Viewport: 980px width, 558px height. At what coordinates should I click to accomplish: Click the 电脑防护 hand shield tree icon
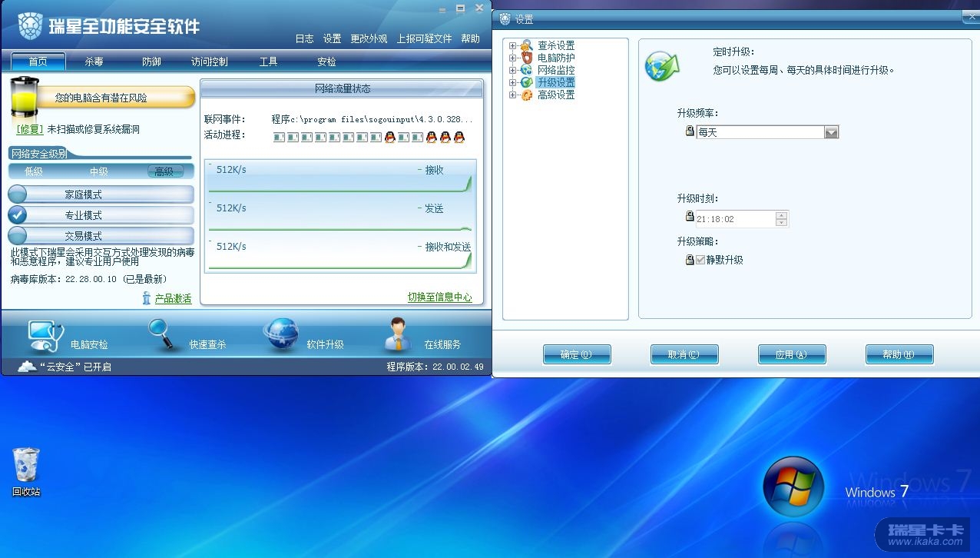(x=526, y=58)
